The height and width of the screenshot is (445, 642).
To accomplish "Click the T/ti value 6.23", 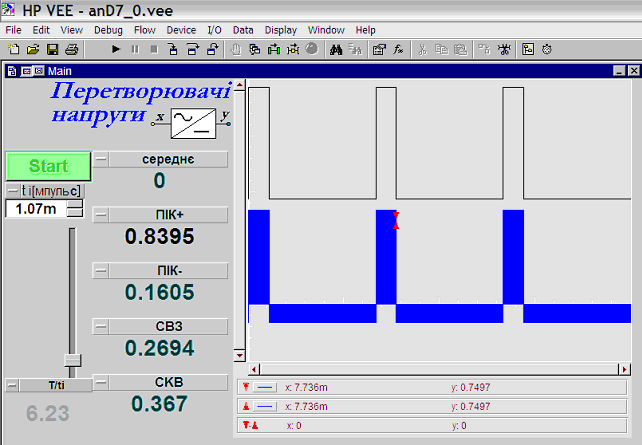I will coord(47,413).
